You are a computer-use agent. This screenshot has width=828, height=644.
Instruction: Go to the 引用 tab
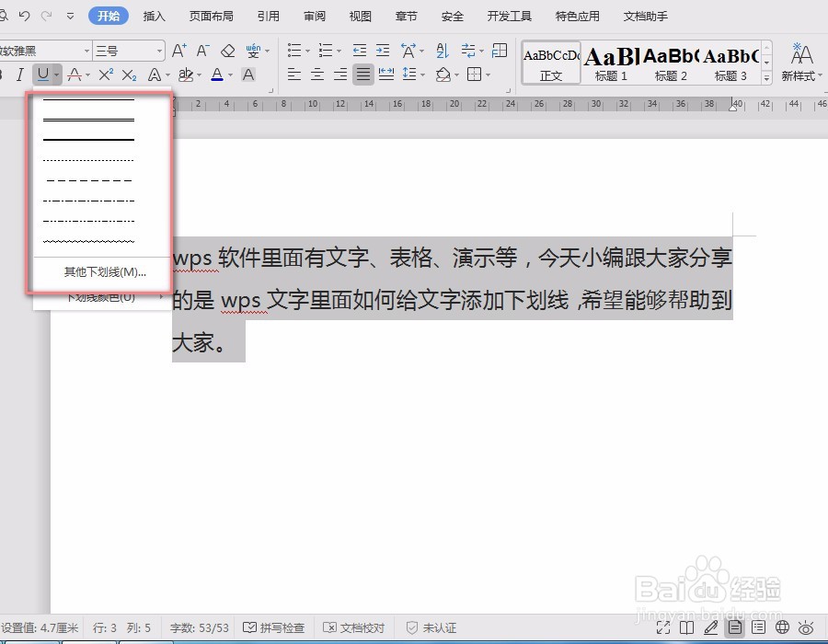[x=269, y=17]
